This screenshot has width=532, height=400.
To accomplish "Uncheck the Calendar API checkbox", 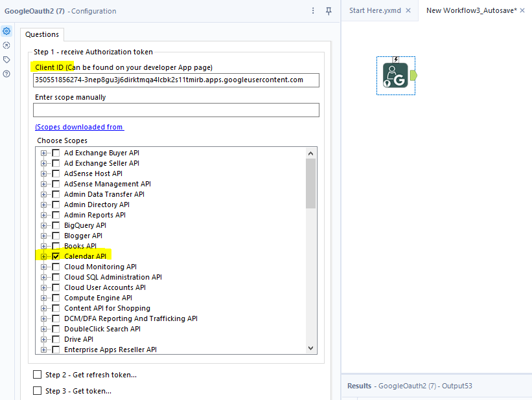I will [56, 256].
